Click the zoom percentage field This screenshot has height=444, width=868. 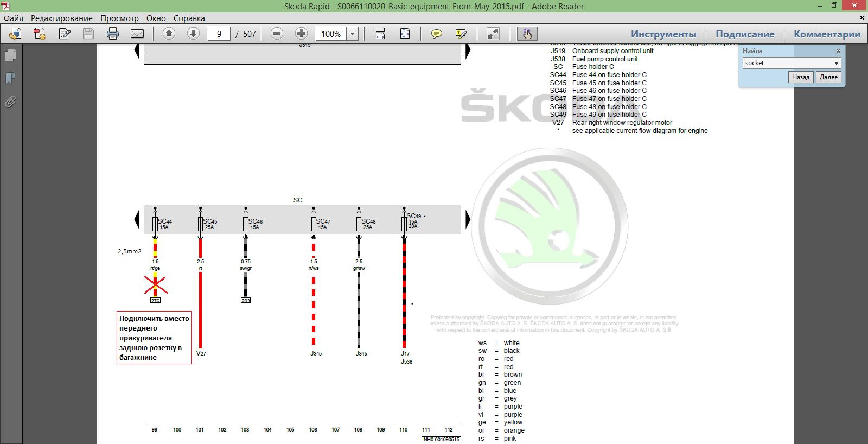point(331,34)
